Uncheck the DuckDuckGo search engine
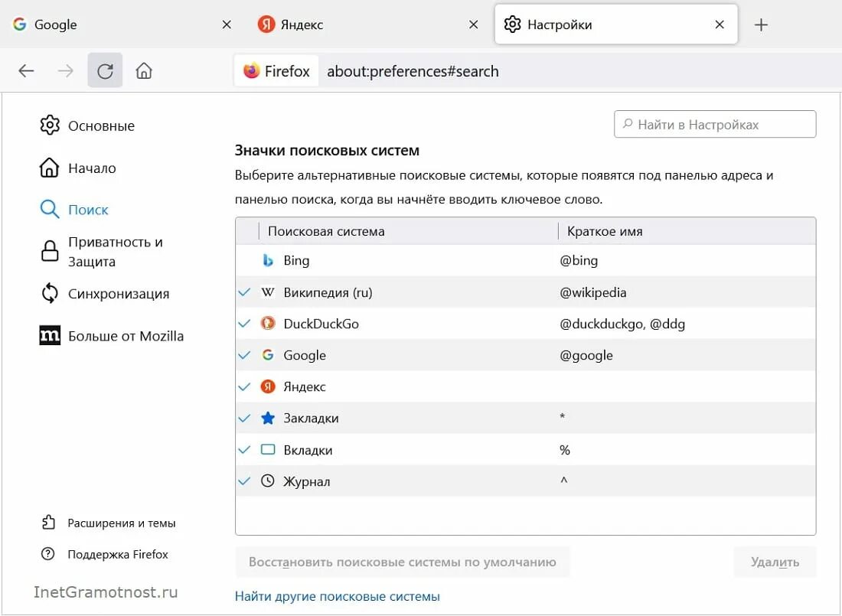Screen dimensions: 842x616 click(245, 324)
